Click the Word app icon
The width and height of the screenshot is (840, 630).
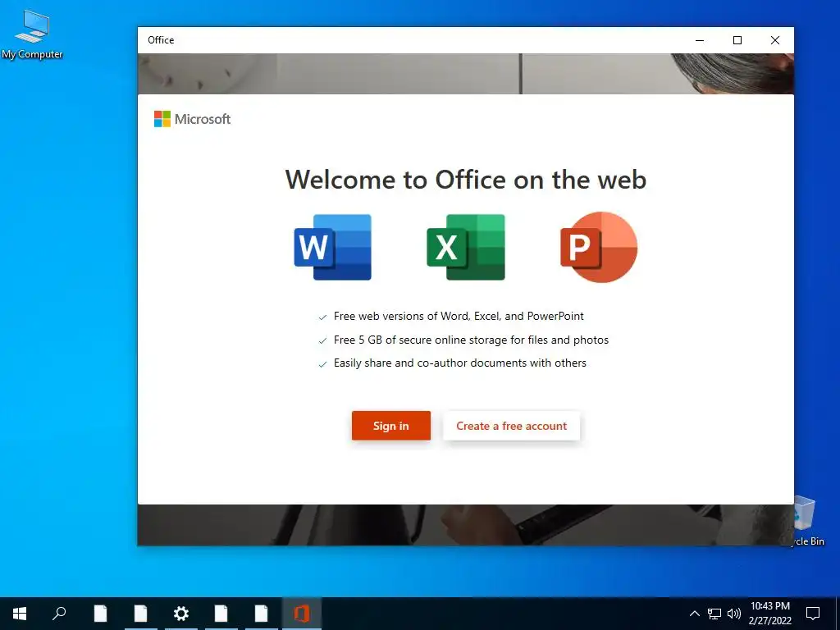click(x=333, y=247)
